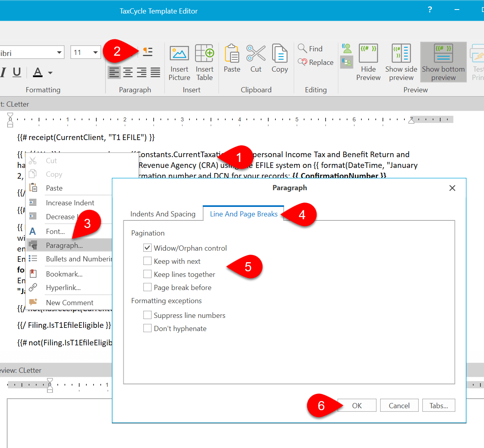
Task: Cut selection with scissors icon
Action: (x=256, y=59)
